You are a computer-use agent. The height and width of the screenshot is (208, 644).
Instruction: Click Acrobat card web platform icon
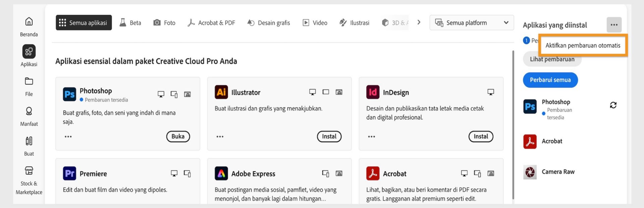[491, 173]
